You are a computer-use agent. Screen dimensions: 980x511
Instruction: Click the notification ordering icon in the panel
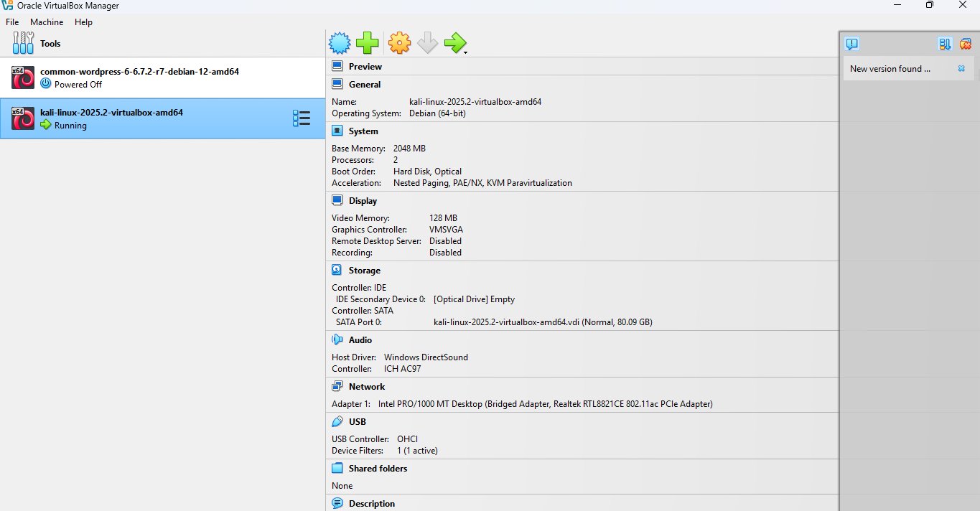click(945, 44)
